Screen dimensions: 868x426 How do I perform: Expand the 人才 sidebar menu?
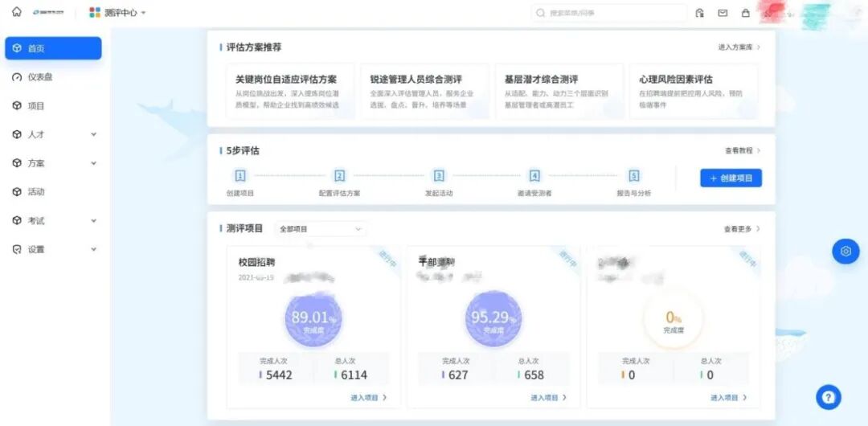tap(53, 134)
